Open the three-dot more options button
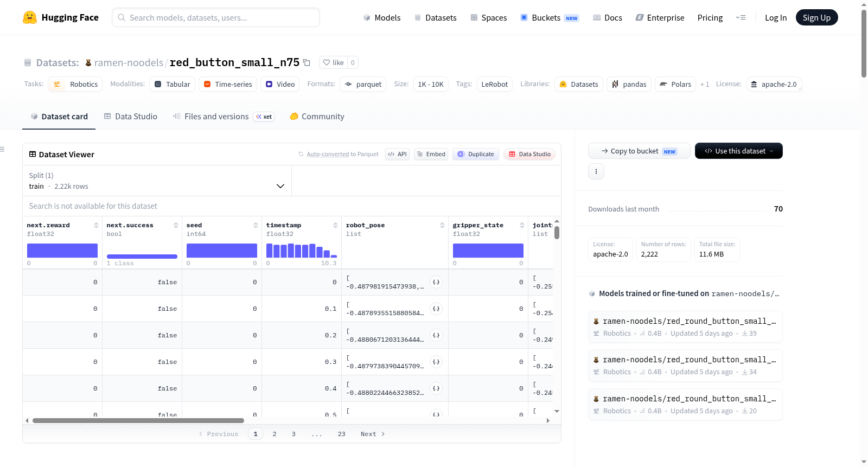 coord(596,171)
